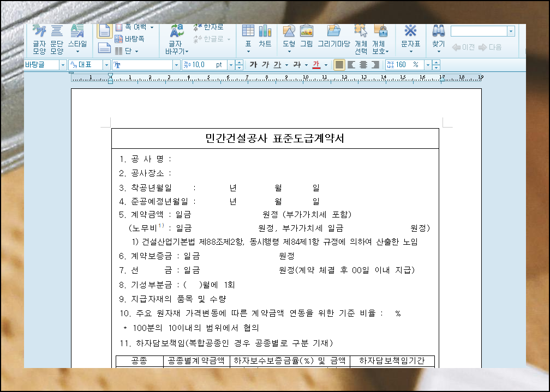Expand the 10.0 pt font size dropdown

pos(231,65)
